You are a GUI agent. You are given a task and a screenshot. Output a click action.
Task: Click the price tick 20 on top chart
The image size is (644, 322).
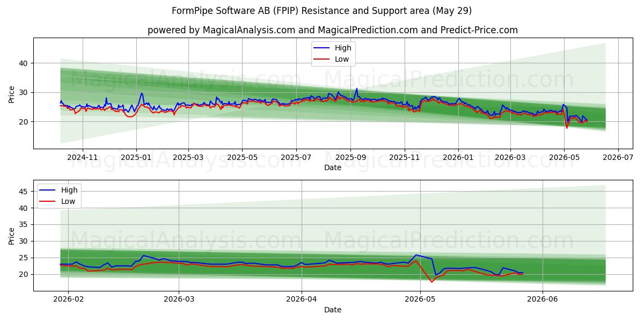coord(25,122)
